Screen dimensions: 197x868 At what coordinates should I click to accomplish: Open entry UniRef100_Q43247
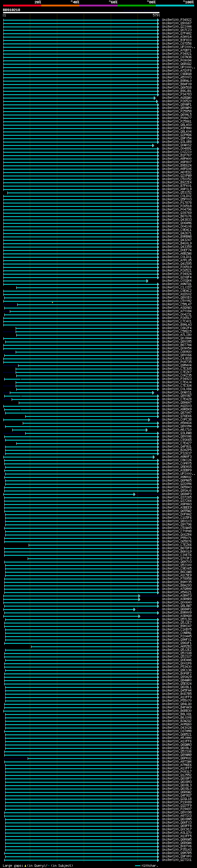click(x=176, y=240)
